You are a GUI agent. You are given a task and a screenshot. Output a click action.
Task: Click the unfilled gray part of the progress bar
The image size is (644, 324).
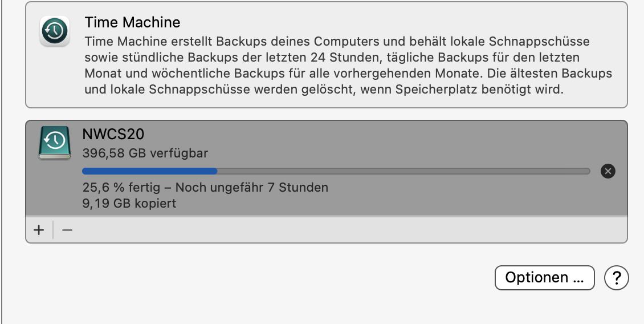click(x=399, y=171)
